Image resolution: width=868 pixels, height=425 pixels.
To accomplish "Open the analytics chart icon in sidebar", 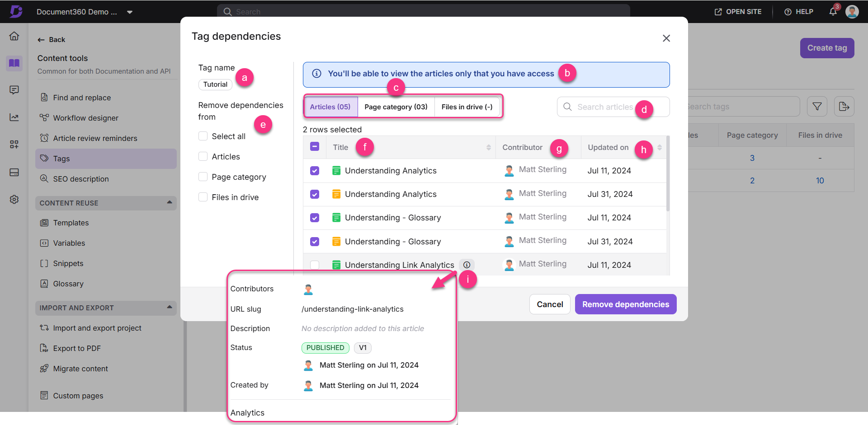I will (x=14, y=117).
